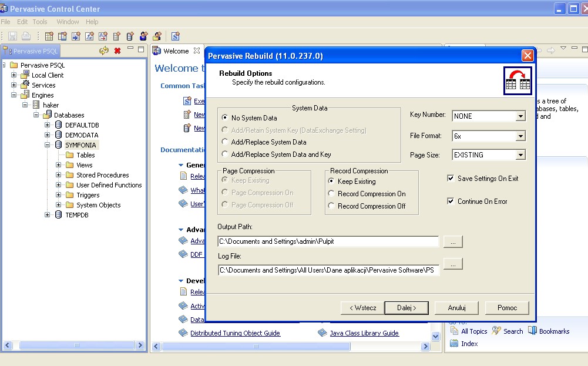Image resolution: width=588 pixels, height=366 pixels.
Task: Select Add/Replace System Data and Key option
Action: 224,154
